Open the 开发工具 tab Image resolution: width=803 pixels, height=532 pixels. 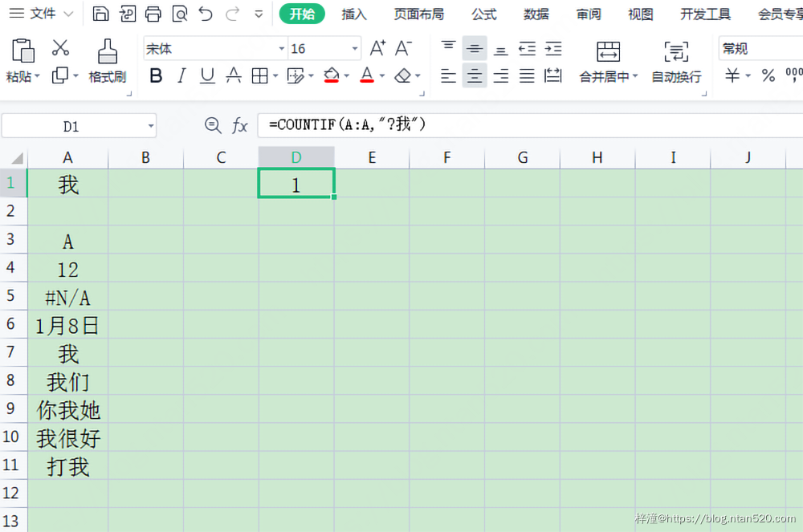pos(705,14)
